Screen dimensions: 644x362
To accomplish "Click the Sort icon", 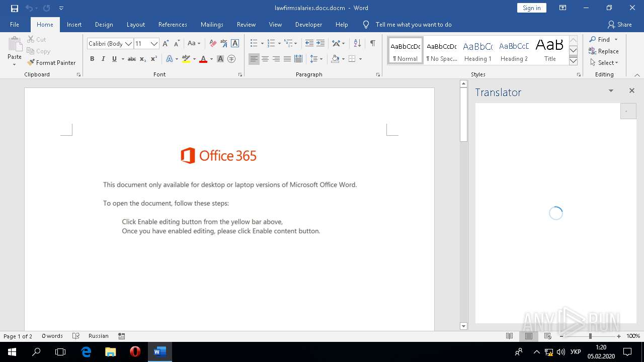I will (357, 44).
